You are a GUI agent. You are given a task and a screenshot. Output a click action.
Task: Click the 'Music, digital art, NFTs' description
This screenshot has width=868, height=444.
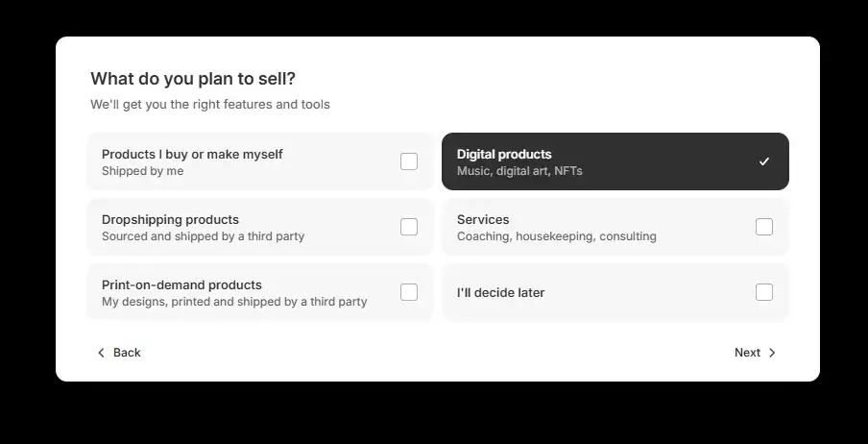click(519, 171)
